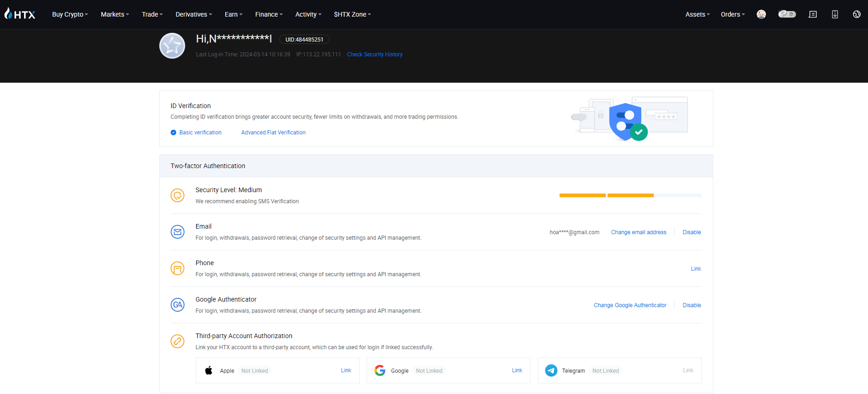Click the Telegram logo icon

click(x=551, y=370)
